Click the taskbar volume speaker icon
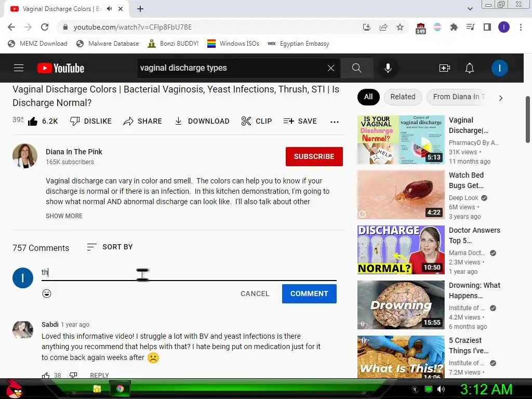532x399 pixels. pos(441,389)
